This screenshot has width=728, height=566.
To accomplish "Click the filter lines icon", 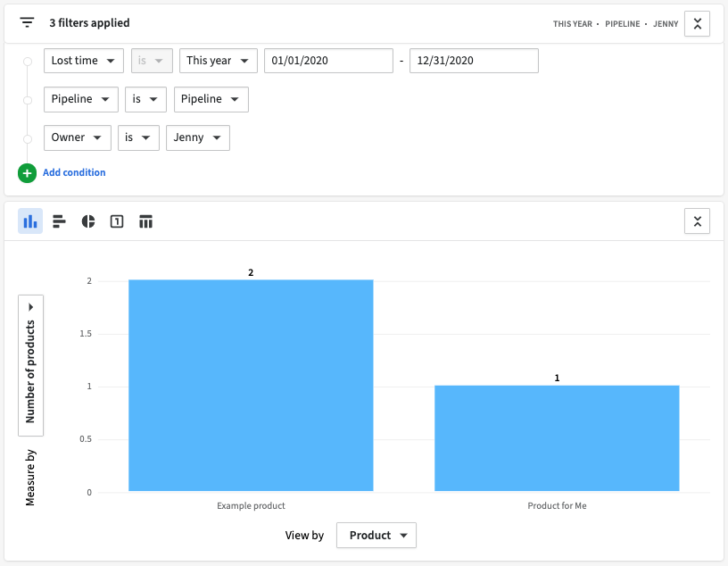I will [27, 23].
